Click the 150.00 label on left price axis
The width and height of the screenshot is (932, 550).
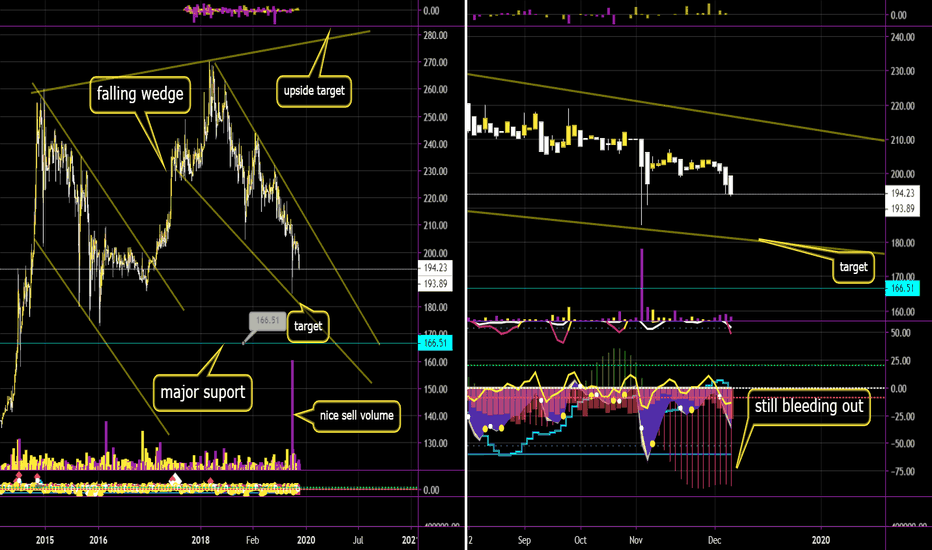pyautogui.click(x=436, y=389)
